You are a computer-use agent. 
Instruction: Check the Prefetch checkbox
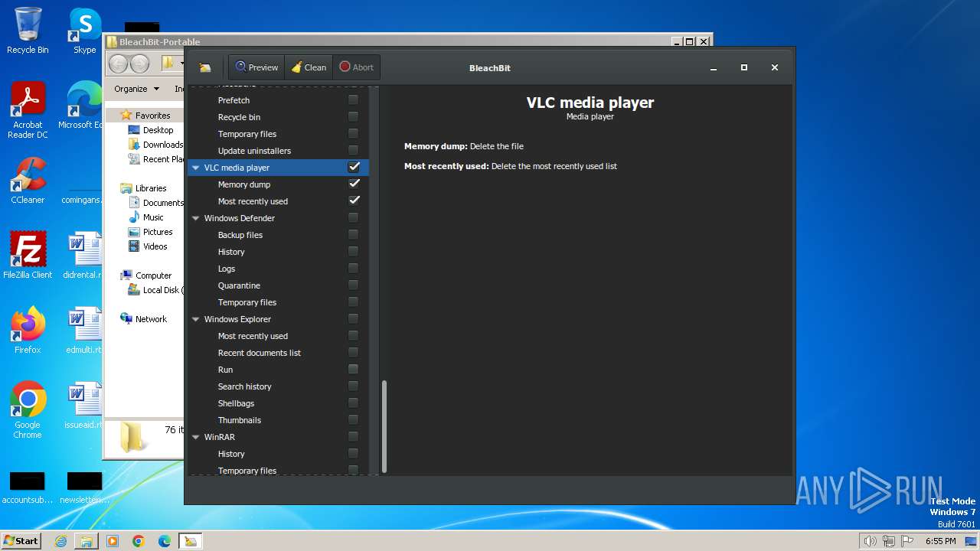coord(353,99)
